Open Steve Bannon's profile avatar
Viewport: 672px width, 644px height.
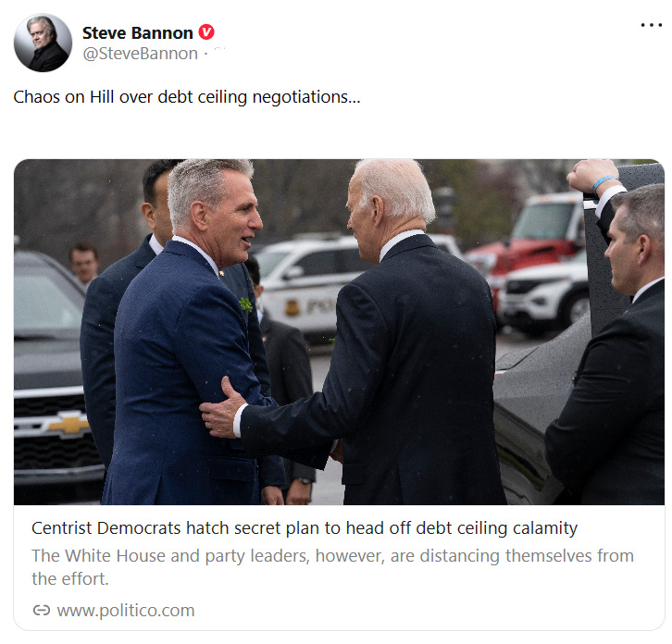[x=43, y=43]
